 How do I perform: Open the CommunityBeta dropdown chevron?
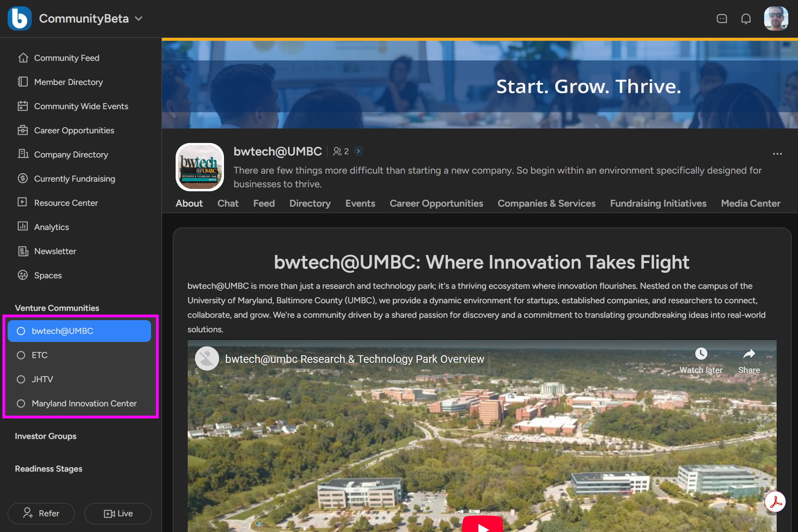(139, 19)
